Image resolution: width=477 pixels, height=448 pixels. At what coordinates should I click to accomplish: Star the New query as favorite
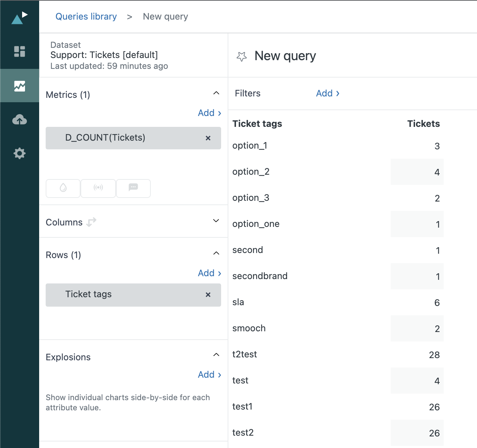[x=241, y=57]
